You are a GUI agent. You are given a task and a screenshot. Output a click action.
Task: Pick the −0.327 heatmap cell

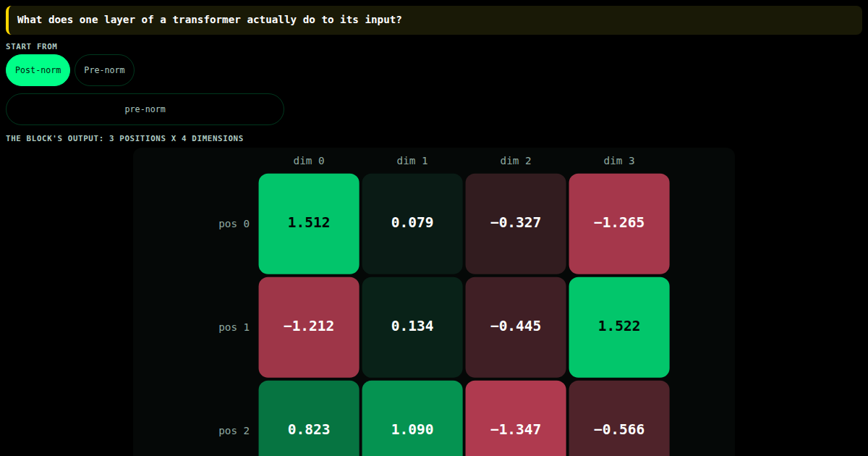coord(516,224)
